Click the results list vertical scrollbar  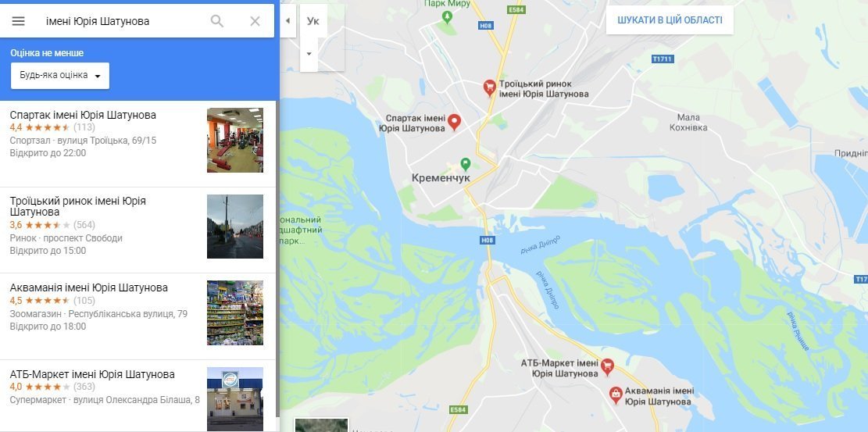[x=277, y=259]
